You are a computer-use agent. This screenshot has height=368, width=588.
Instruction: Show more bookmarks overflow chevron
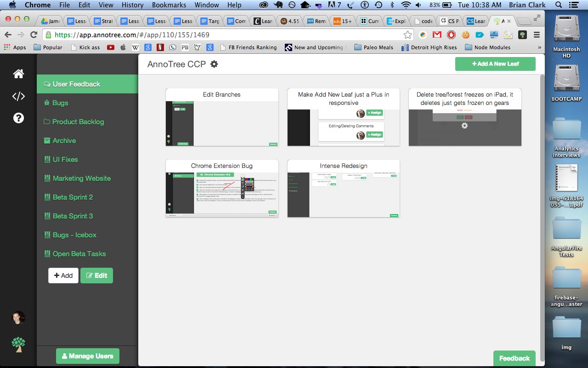[x=539, y=47]
